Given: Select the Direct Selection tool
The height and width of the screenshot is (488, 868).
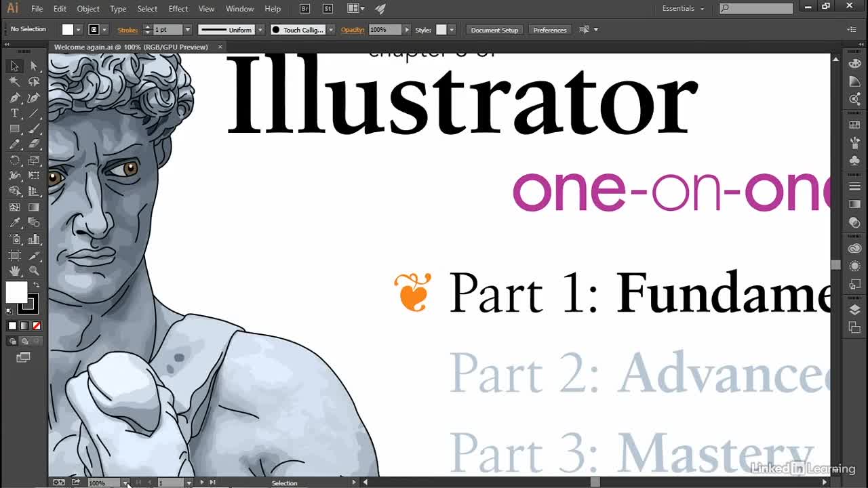Looking at the screenshot, I should click(34, 66).
